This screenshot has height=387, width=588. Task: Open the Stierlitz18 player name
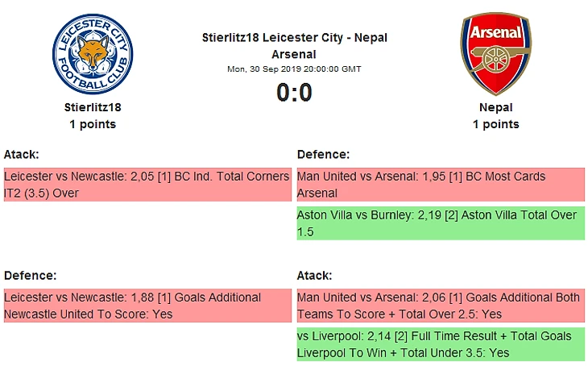pyautogui.click(x=93, y=107)
